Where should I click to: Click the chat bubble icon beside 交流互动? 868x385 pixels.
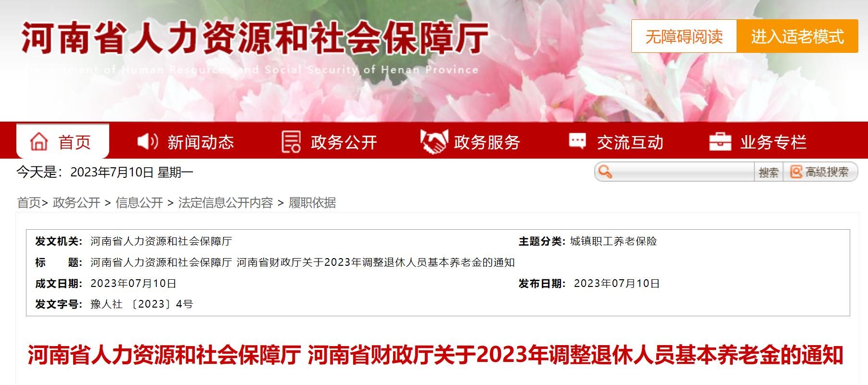(x=577, y=141)
